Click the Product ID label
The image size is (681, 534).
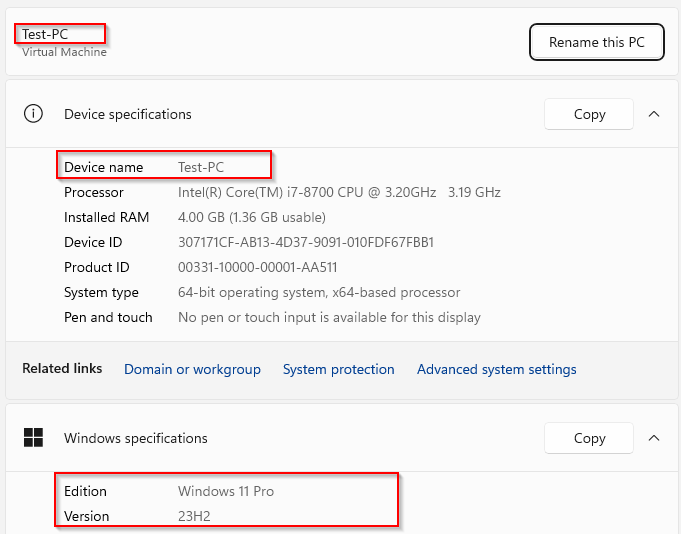[x=97, y=267]
